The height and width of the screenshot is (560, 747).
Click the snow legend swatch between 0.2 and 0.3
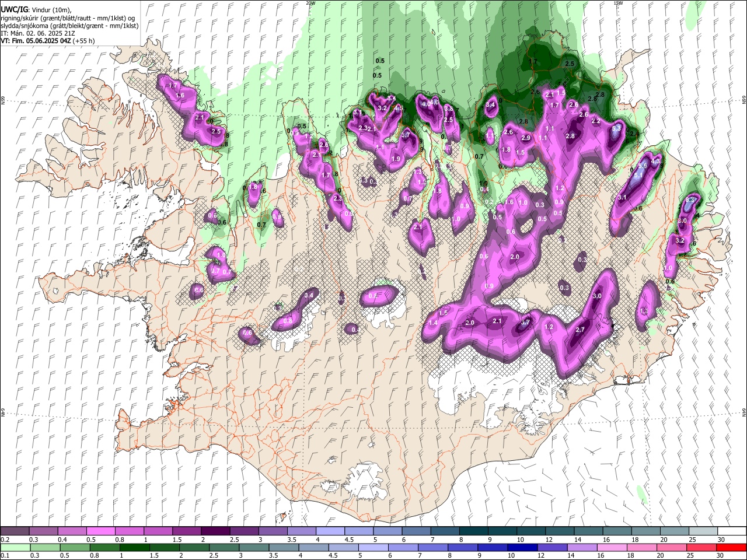point(15,531)
